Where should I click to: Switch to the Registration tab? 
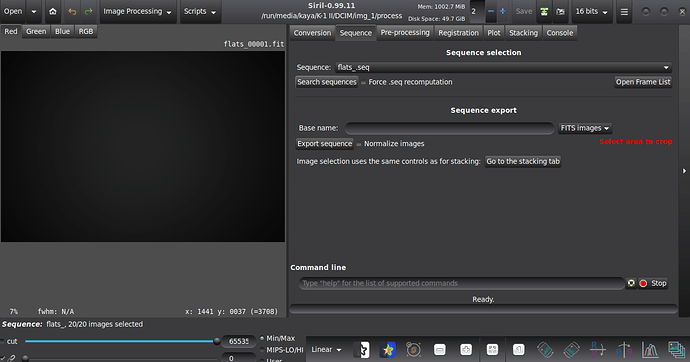point(458,33)
